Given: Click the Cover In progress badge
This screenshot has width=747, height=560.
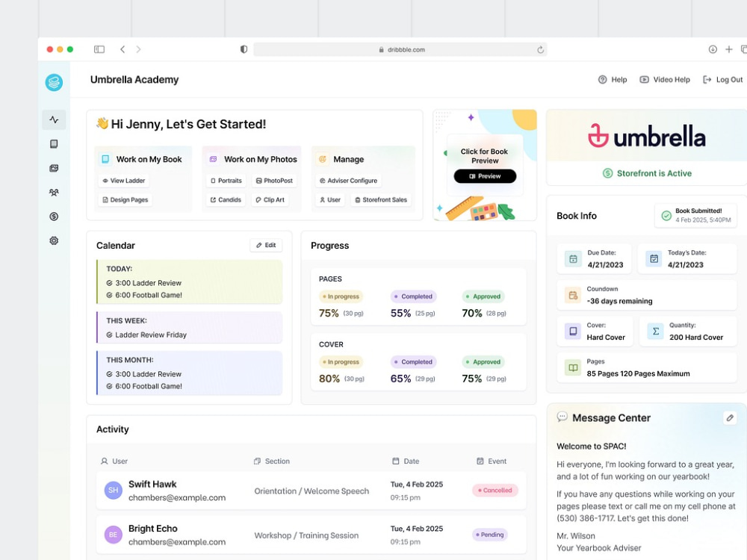Looking at the screenshot, I should (x=341, y=362).
